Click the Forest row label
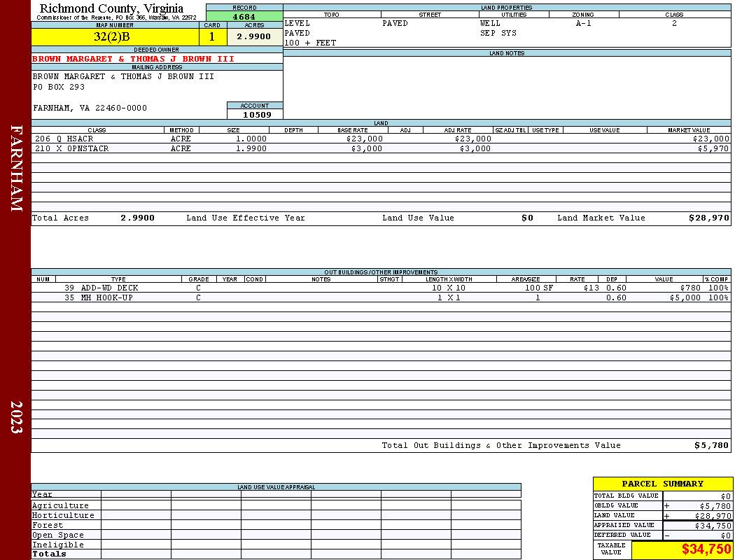 (48, 525)
